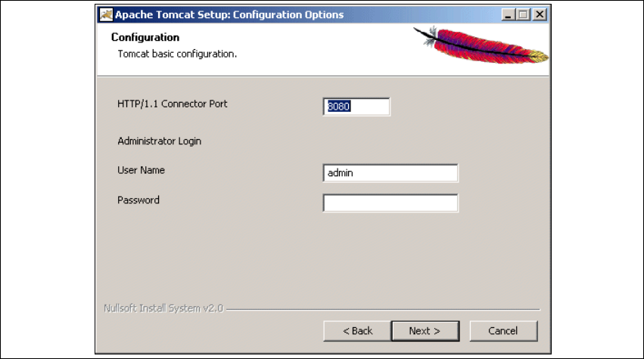644x359 pixels.
Task: Close the Apache Tomcat Setup dialog
Action: pos(540,14)
